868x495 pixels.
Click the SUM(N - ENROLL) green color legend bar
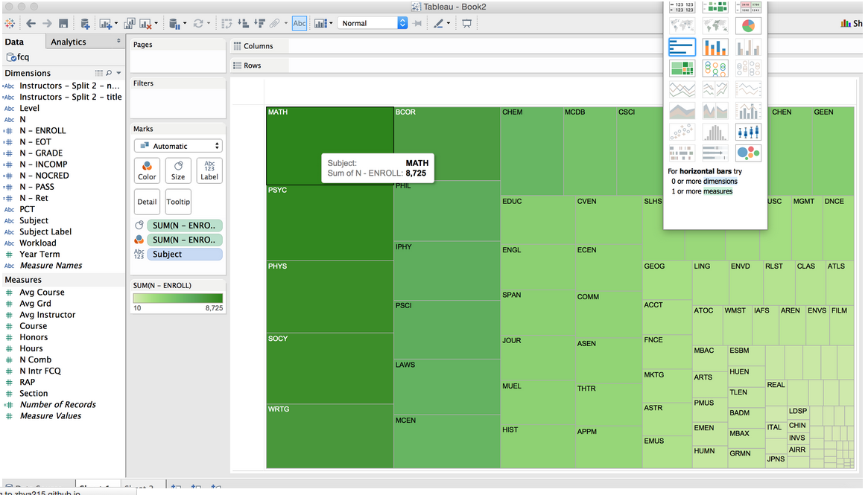point(178,298)
